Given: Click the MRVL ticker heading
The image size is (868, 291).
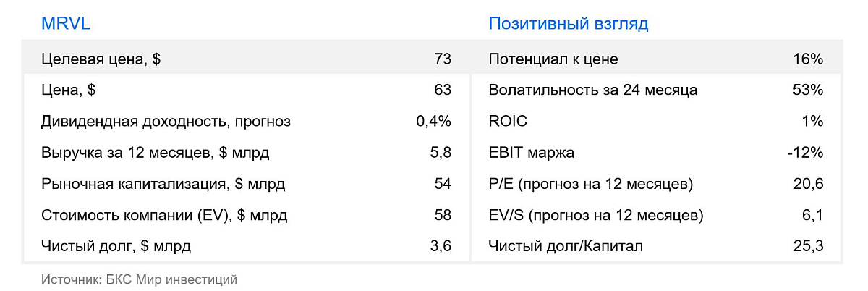Looking at the screenshot, I should 65,24.
